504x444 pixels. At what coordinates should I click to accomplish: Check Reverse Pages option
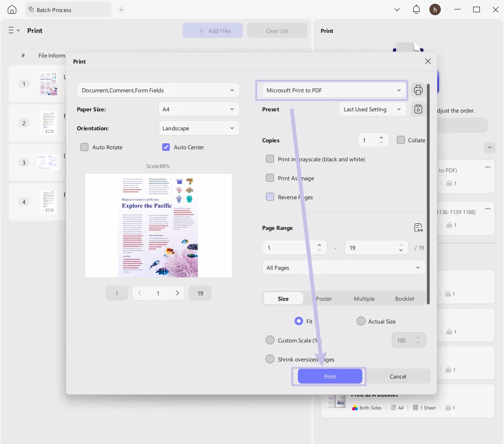[x=270, y=197]
